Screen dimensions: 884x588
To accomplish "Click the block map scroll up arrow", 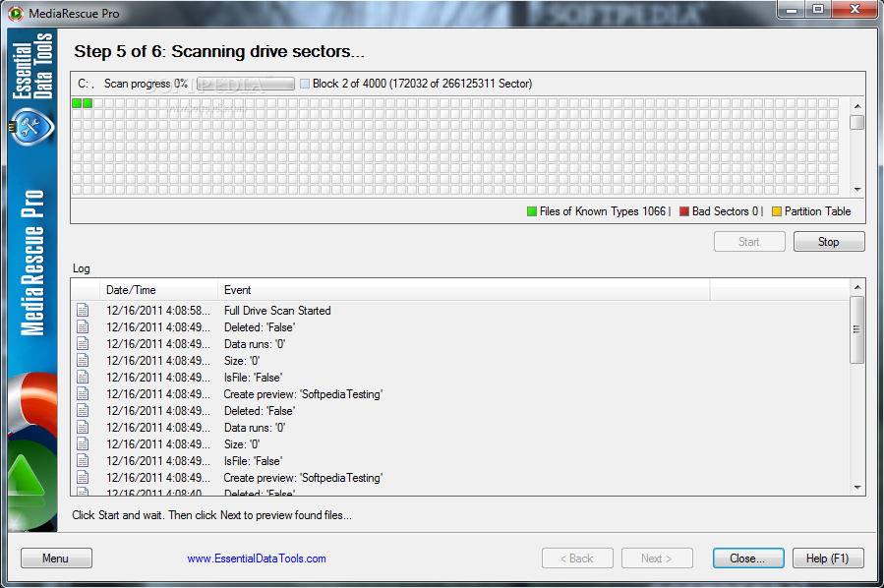I will tap(857, 106).
